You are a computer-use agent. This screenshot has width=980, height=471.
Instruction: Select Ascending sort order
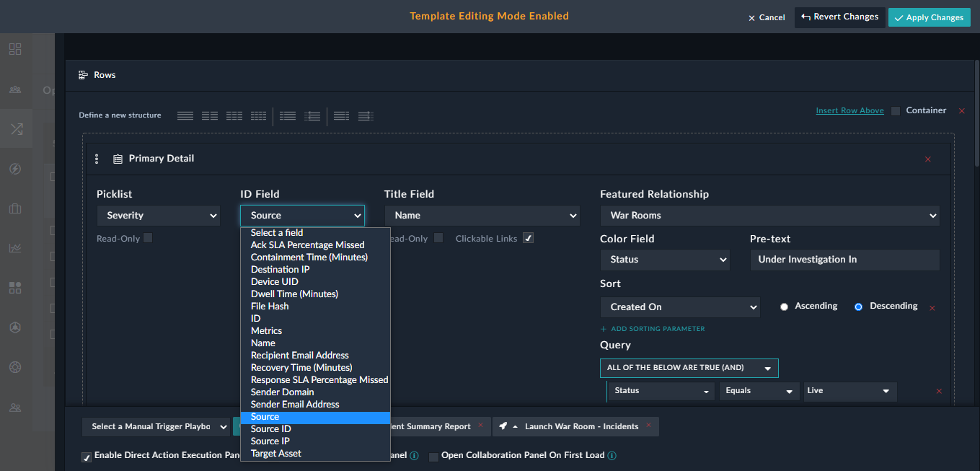pos(785,307)
